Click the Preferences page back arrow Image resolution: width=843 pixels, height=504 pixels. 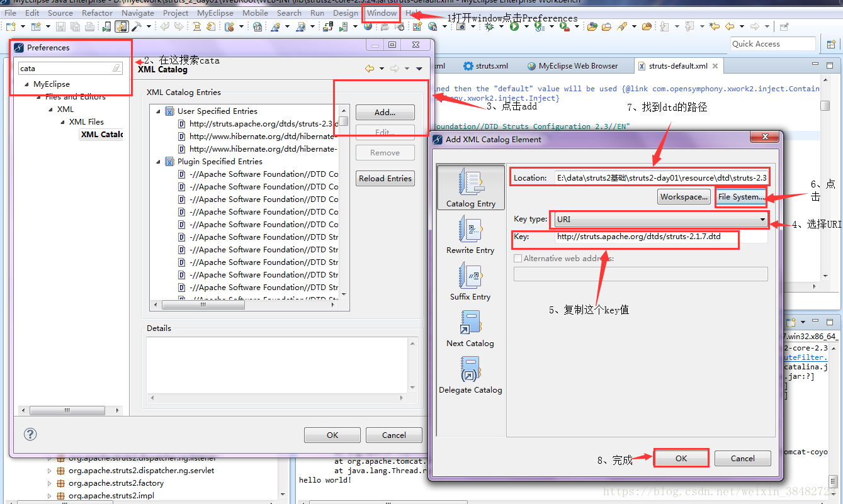[x=370, y=69]
